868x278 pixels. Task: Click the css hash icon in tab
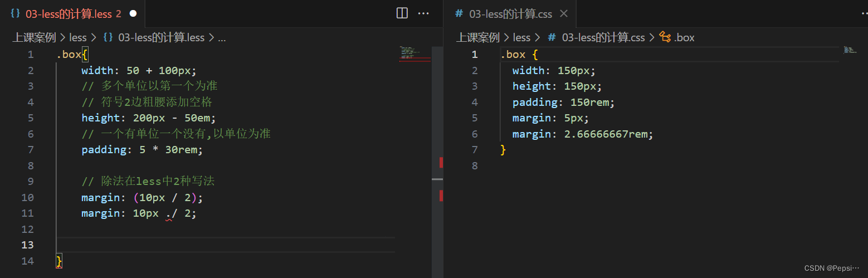pyautogui.click(x=459, y=14)
